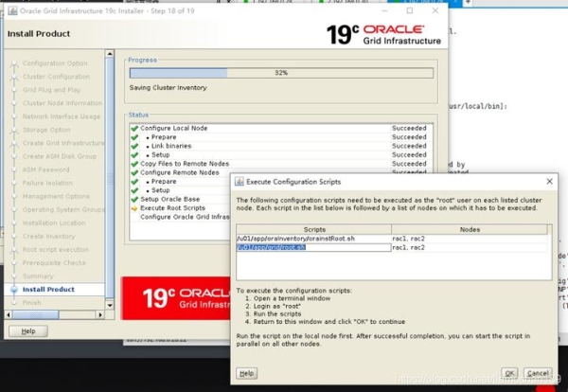This screenshot has height=392, width=568.
Task: Open Help in Execute Configuration Scripts dialog
Action: (x=247, y=373)
